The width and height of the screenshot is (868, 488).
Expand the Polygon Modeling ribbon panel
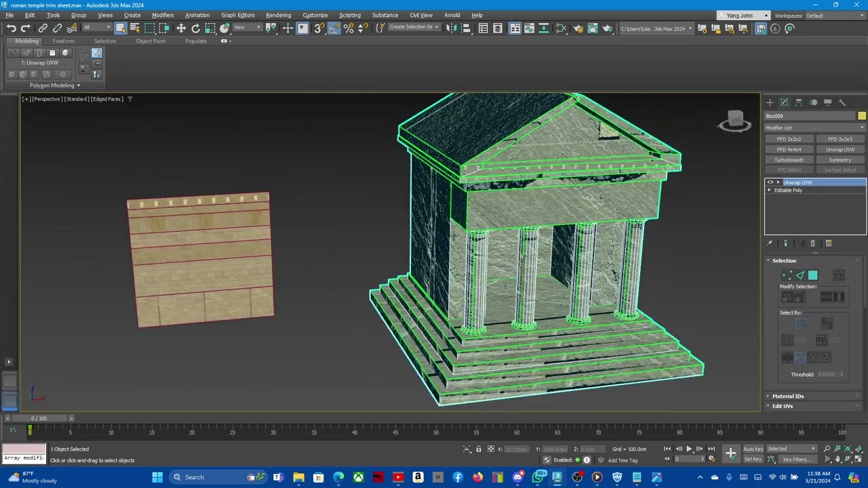point(54,85)
